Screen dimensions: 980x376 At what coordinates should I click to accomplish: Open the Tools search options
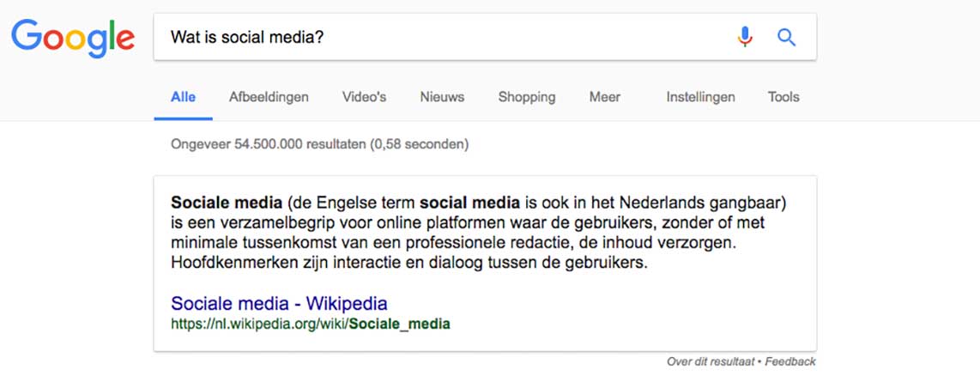point(783,97)
